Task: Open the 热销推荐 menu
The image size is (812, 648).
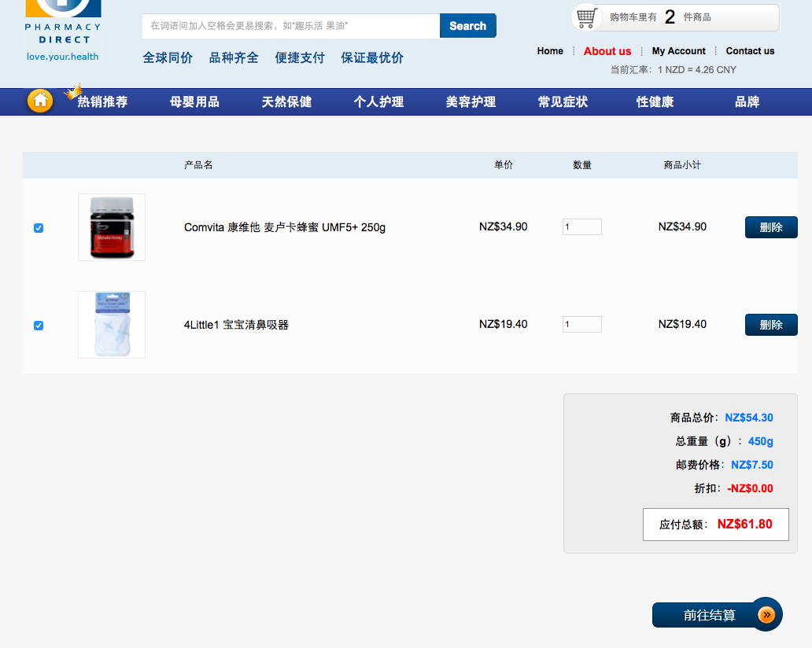Action: click(102, 101)
